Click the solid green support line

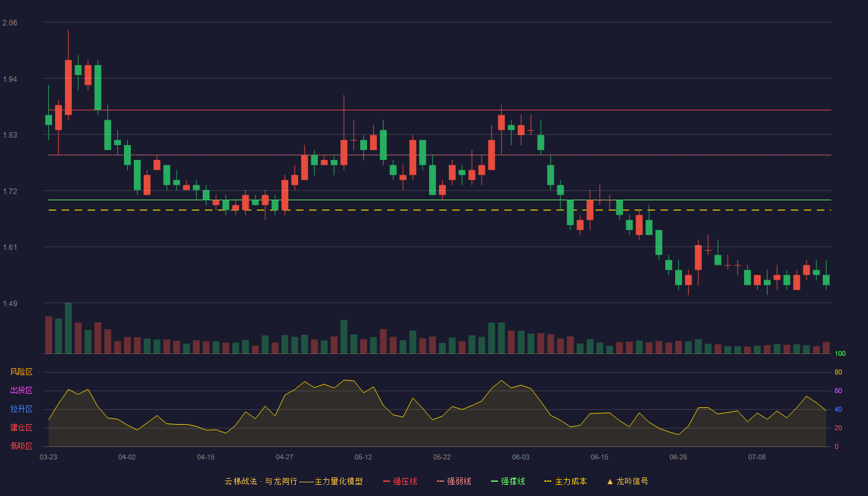tap(440, 200)
